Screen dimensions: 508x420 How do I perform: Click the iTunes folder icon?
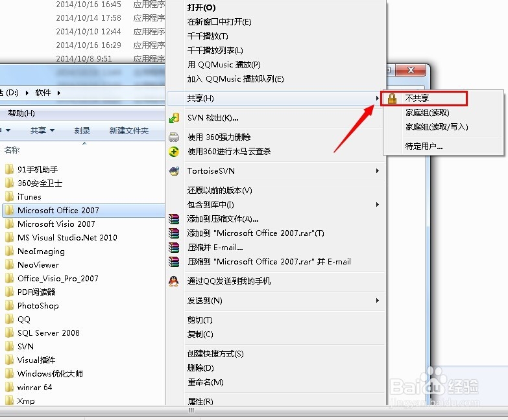click(9, 196)
